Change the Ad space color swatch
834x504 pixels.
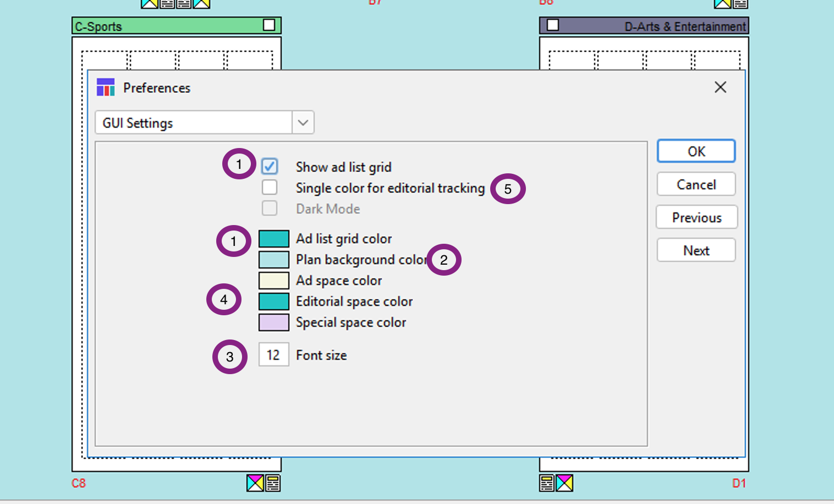point(274,281)
